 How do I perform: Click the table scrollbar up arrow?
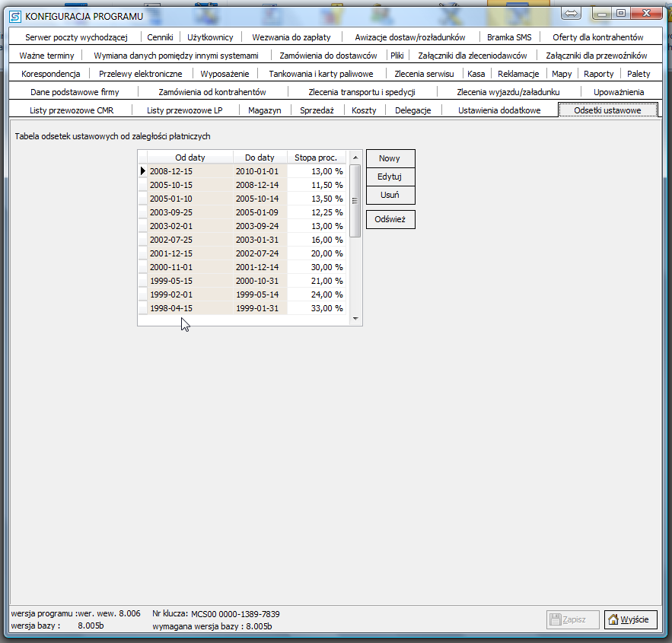[x=355, y=158]
